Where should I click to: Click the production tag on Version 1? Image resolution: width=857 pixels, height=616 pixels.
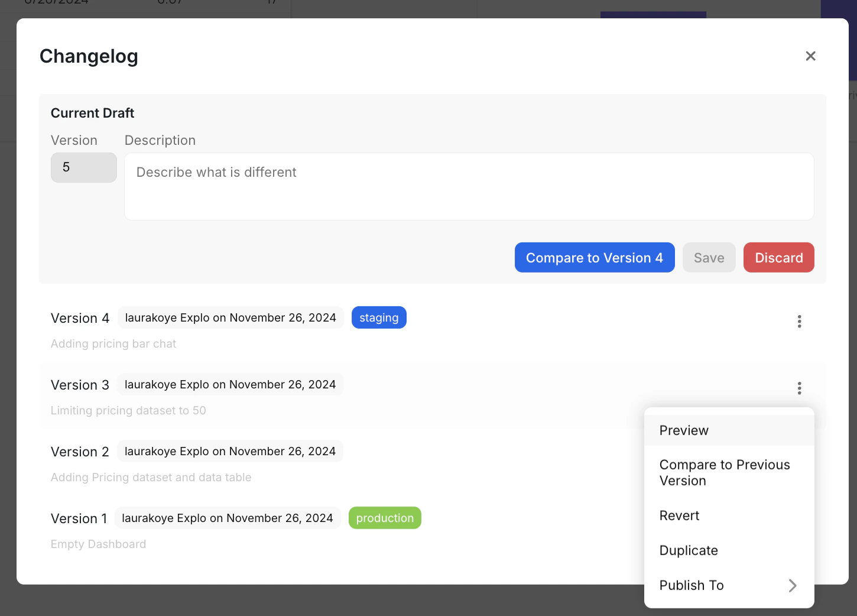tap(385, 518)
